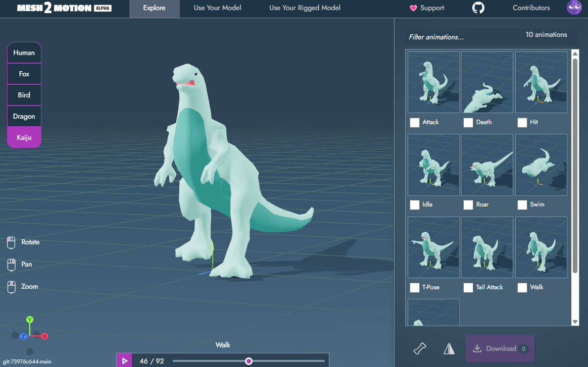Select the Kaiju model

(24, 137)
